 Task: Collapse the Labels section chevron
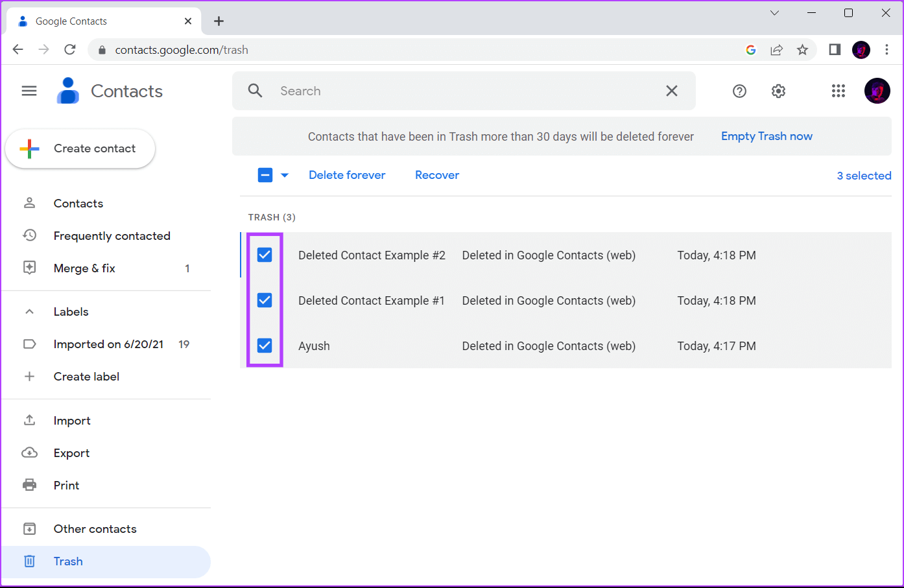29,312
